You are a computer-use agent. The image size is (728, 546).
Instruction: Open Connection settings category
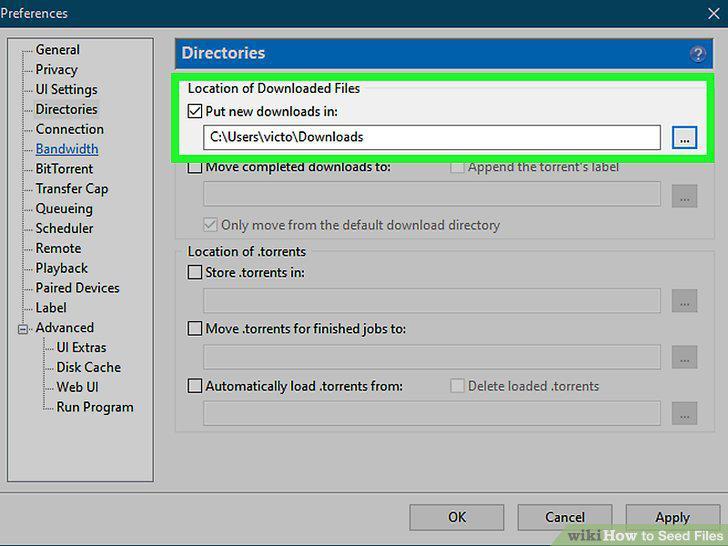(x=70, y=129)
